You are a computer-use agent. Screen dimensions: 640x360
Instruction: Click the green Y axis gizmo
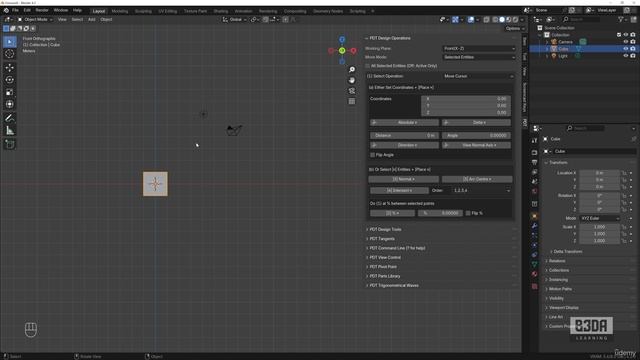coord(342,51)
